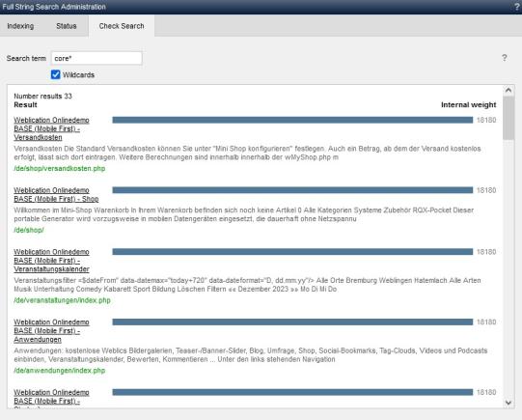The image size is (522, 420).
Task: Open the Versandkosten result link
Action: click(x=51, y=128)
